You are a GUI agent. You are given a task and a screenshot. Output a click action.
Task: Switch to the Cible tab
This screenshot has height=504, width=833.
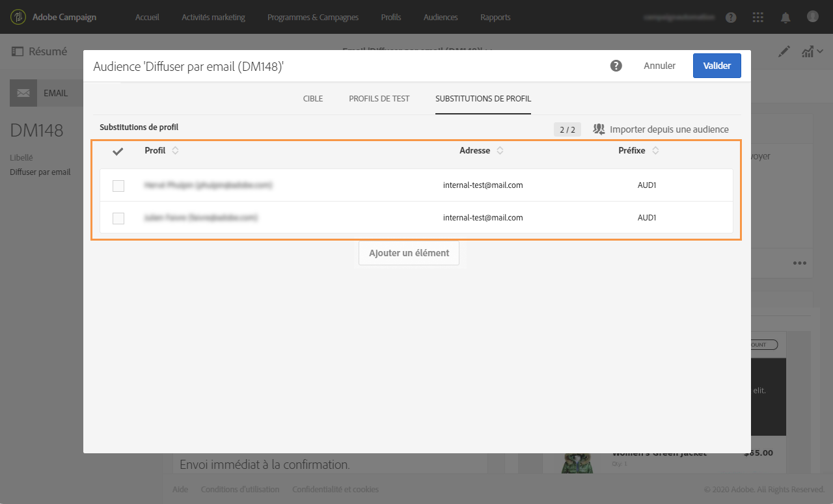[x=313, y=99]
